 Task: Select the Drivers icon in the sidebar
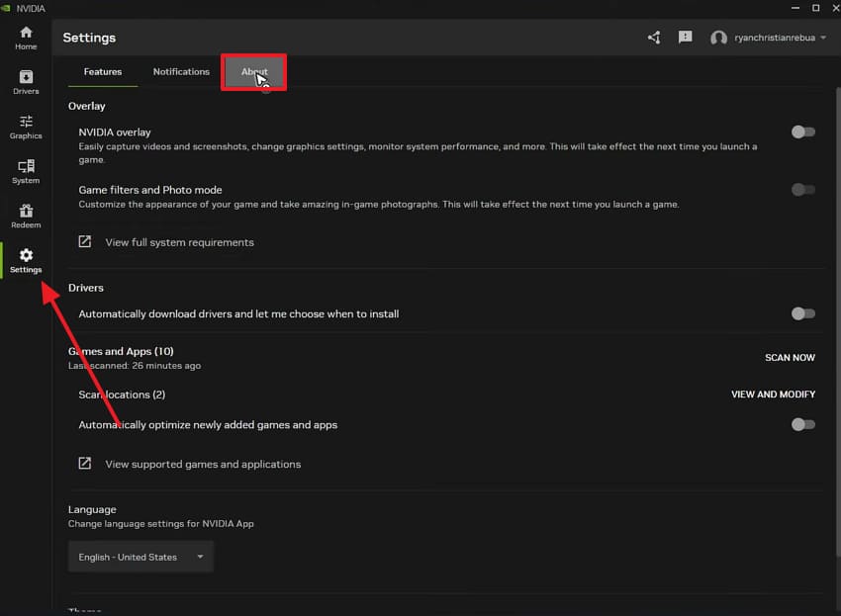[x=25, y=80]
